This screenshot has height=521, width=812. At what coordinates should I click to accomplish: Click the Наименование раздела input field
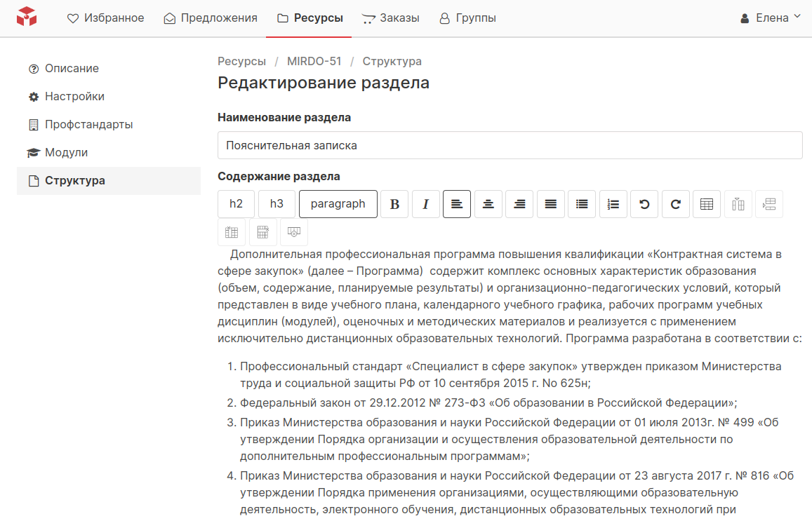click(510, 146)
